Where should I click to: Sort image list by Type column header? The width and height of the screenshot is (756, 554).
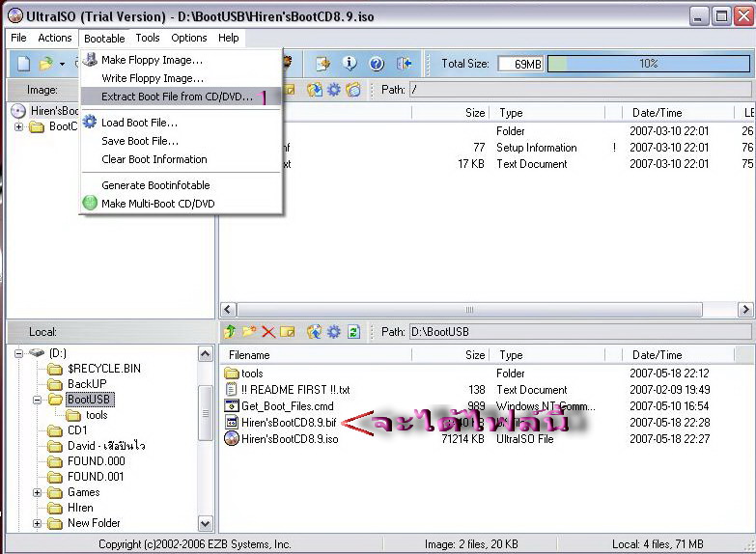(546, 113)
